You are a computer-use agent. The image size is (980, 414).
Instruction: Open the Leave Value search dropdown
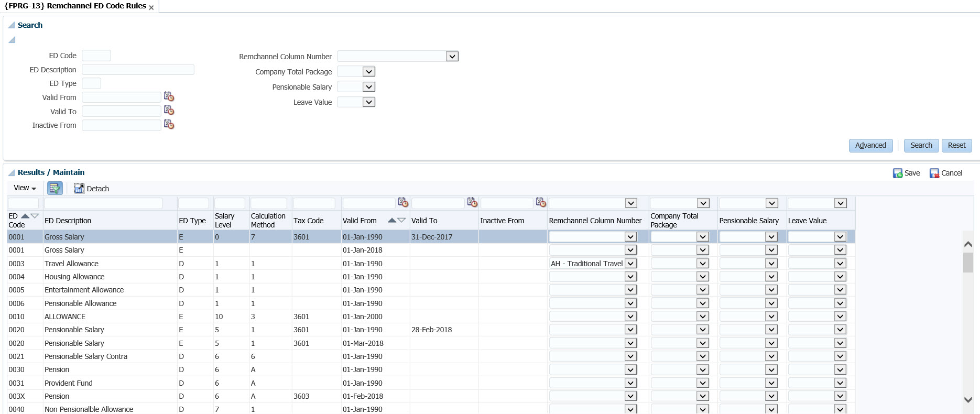coord(369,102)
